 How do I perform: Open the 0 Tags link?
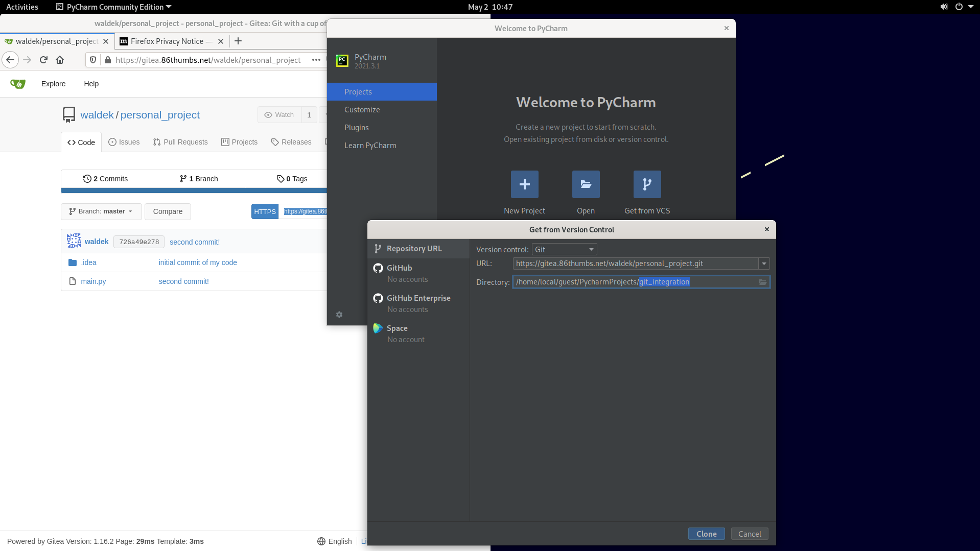coord(292,179)
